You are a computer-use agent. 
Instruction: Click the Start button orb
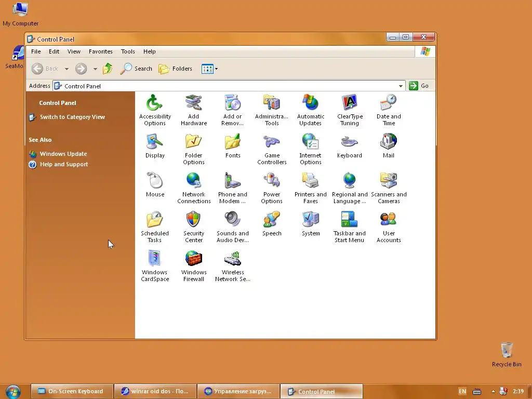(x=13, y=392)
